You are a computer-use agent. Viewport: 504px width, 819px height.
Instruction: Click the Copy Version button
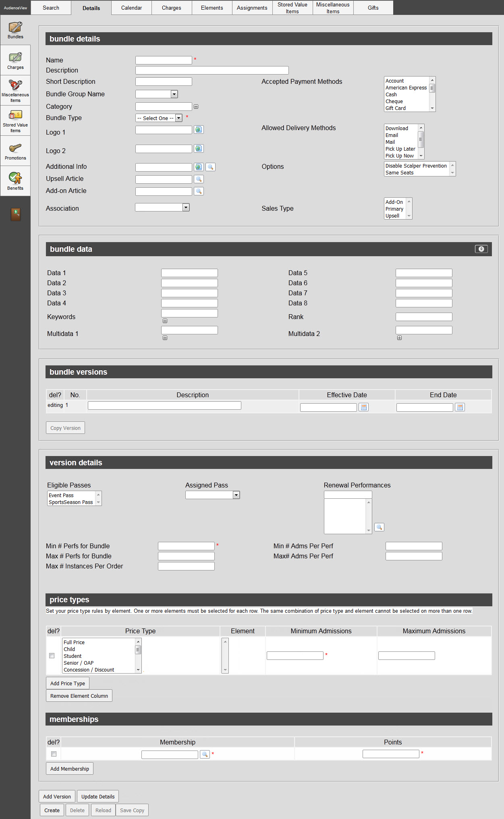(65, 428)
